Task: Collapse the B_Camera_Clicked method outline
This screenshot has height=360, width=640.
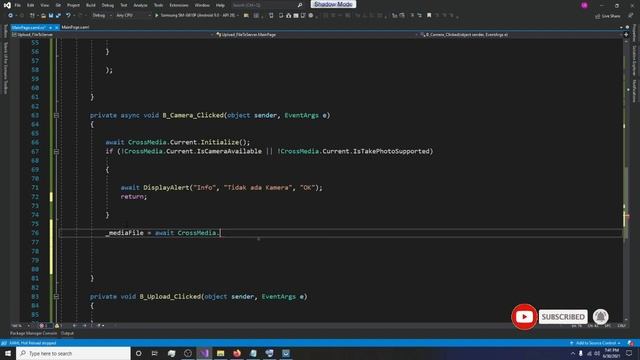Action: coord(56,116)
